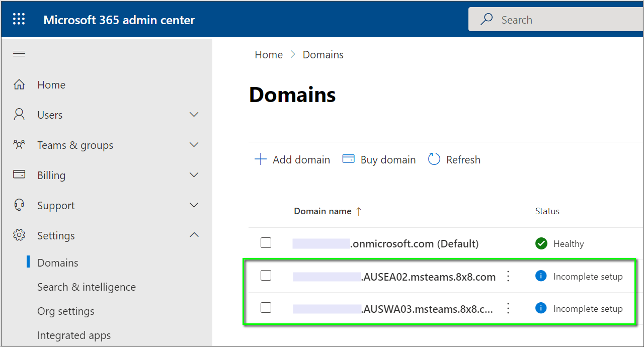
Task: Select the onmicrosoft.com default domain checkbox
Action: pyautogui.click(x=266, y=243)
